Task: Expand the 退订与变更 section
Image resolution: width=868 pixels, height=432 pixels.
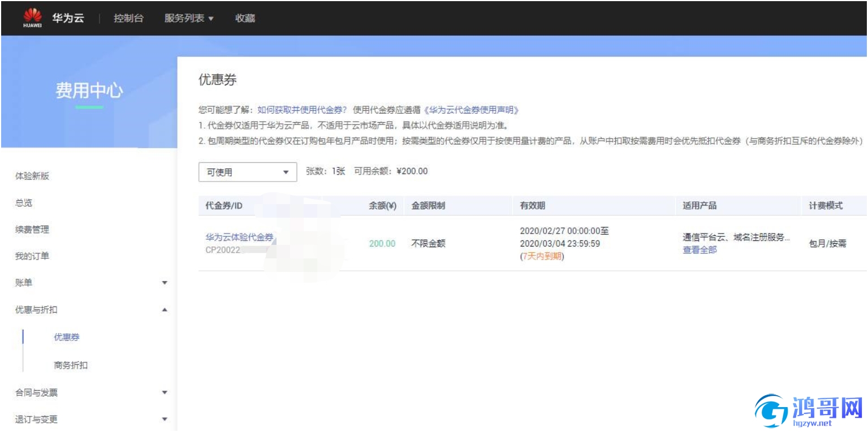Action: (90, 420)
